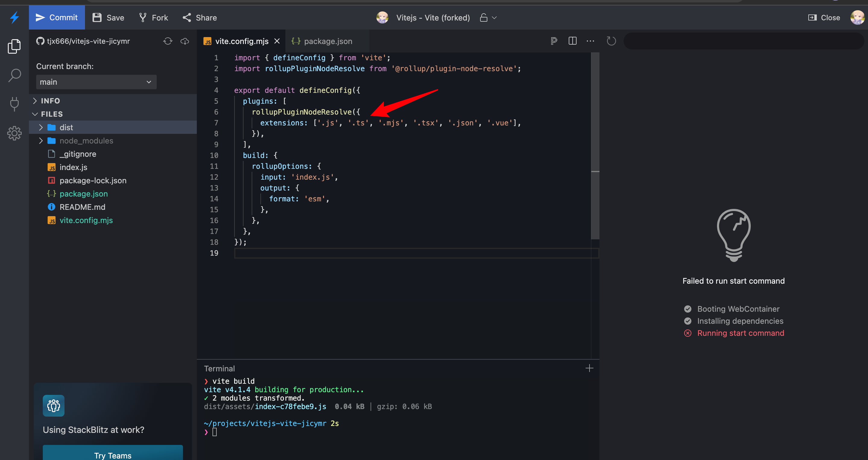Switch to vite.config.mjs editor tab
The image size is (868, 460).
tap(242, 41)
